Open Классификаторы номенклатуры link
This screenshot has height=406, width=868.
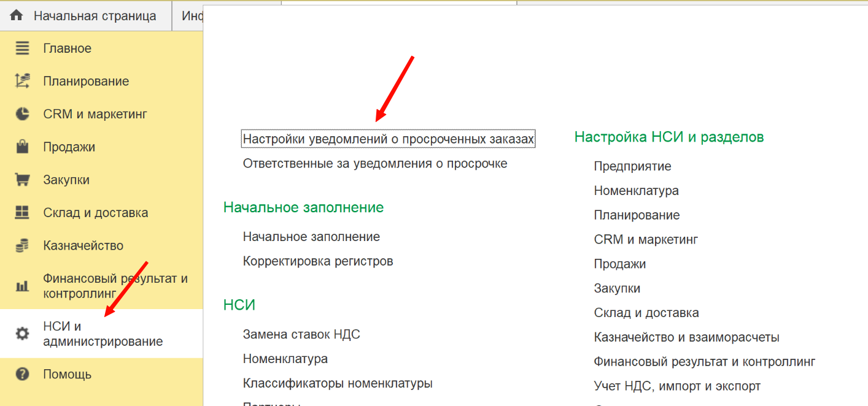tap(338, 383)
